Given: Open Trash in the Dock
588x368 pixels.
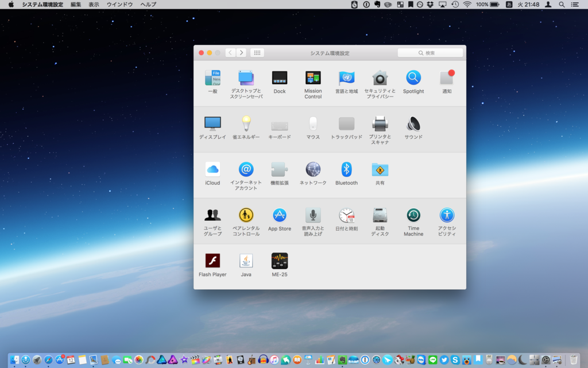Looking at the screenshot, I should coord(574,360).
